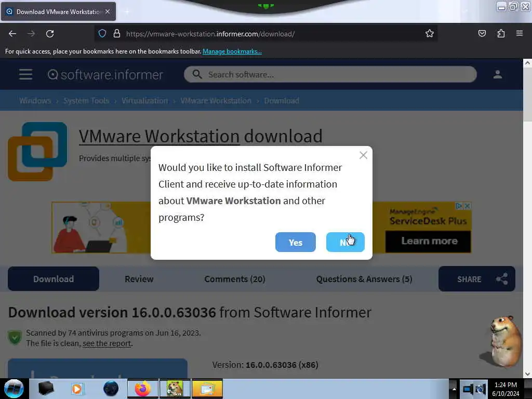Image resolution: width=532 pixels, height=399 pixels.
Task: Reload the page with refresh icon
Action: tap(50, 34)
